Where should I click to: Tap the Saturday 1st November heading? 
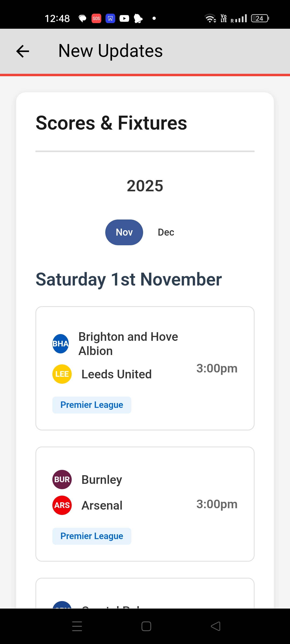pos(129,279)
